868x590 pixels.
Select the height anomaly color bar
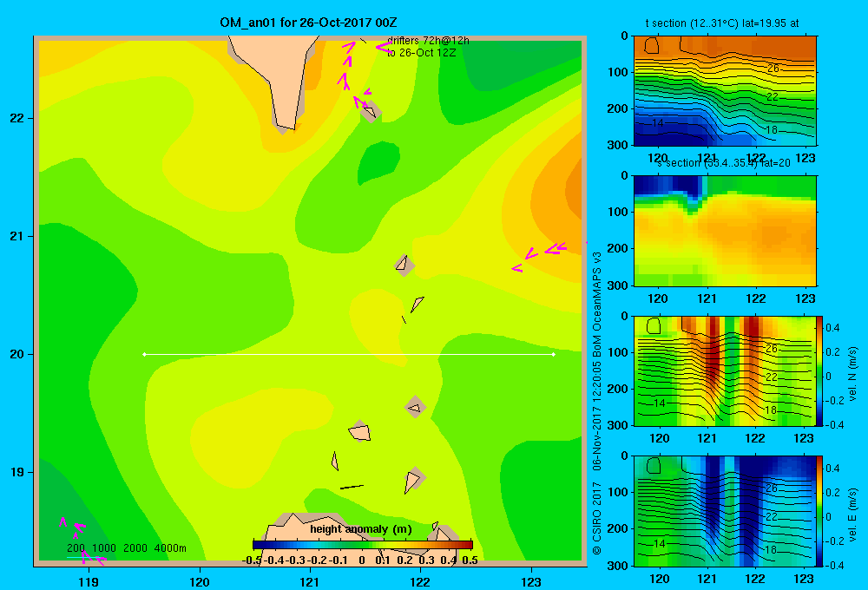(363, 545)
